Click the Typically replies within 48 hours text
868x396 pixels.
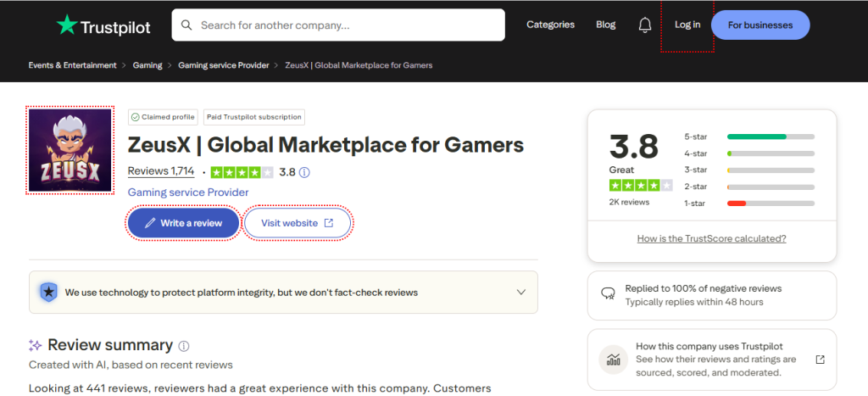point(694,302)
